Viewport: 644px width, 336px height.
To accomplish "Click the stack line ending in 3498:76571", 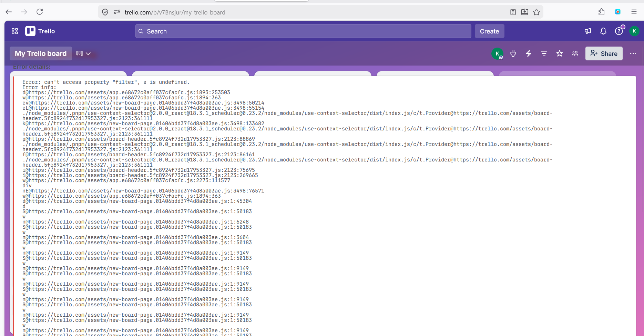I will (x=143, y=191).
